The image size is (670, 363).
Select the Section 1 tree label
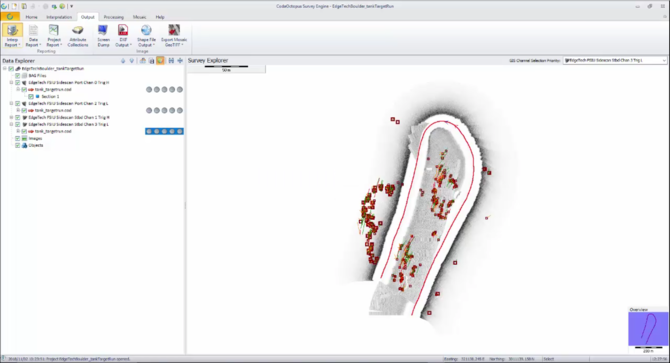[50, 97]
